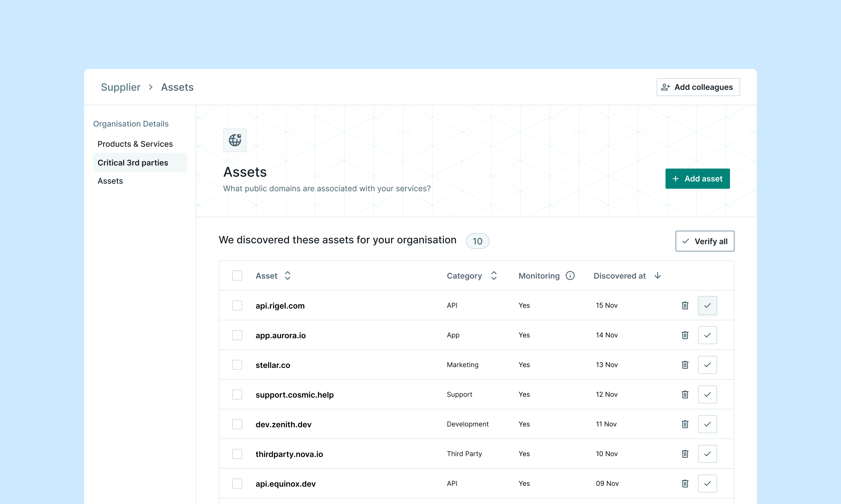Sort by Category column arrows
This screenshot has height=504, width=841.
click(494, 276)
